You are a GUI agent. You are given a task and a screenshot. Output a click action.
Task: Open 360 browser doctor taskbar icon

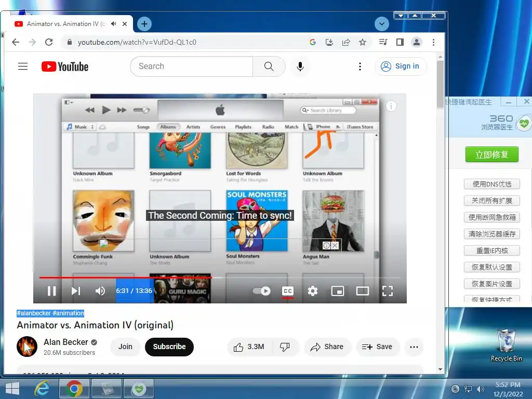139,388
